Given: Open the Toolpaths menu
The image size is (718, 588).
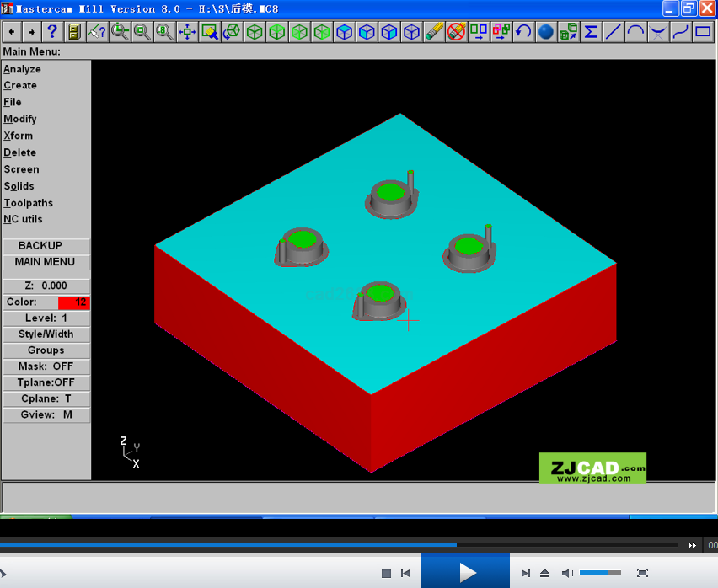Looking at the screenshot, I should click(x=29, y=203).
